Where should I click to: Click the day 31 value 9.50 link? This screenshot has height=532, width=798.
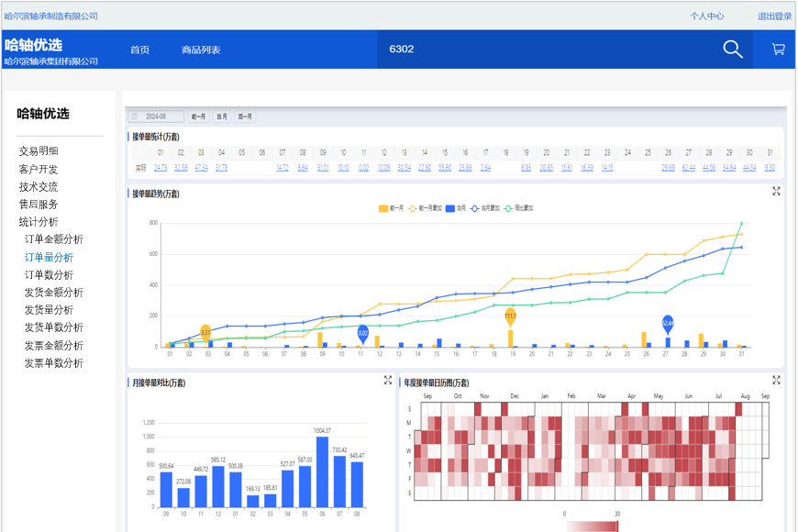(770, 168)
